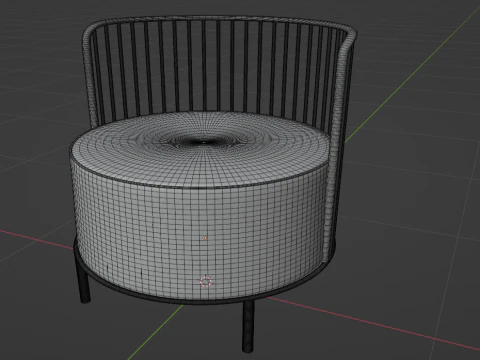Select the front center chair leg

(247, 326)
